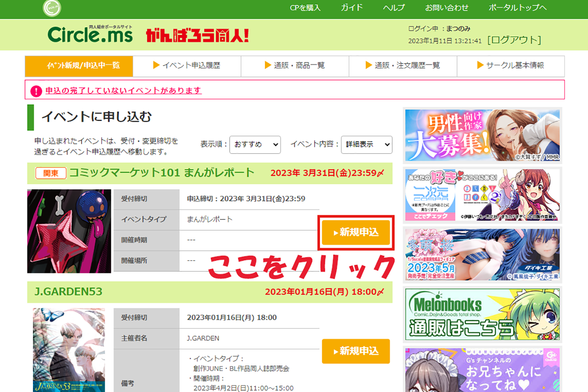588x392 pixels.
Task: Click ログアウト to sign out
Action: (x=514, y=40)
